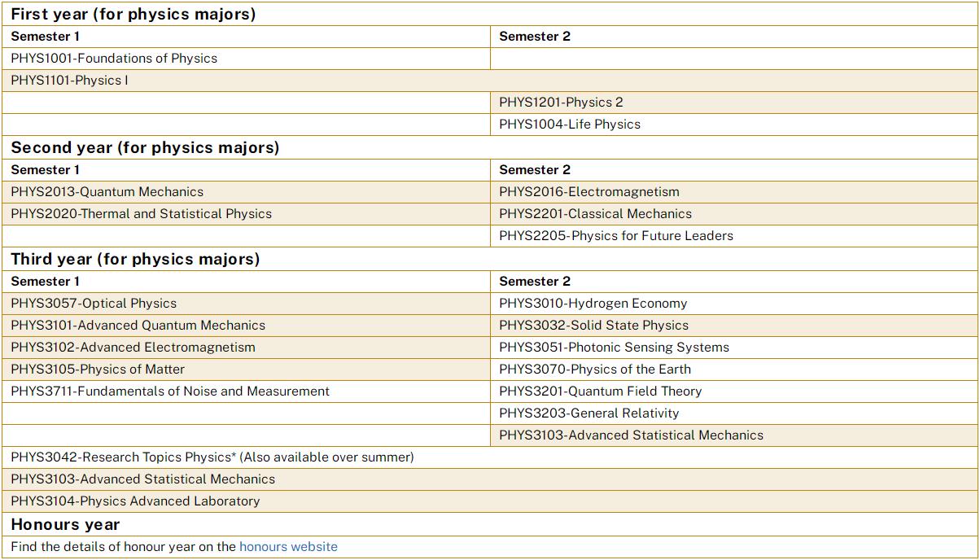Click PHYS3101-Advanced Quantum Mechanics

(138, 326)
